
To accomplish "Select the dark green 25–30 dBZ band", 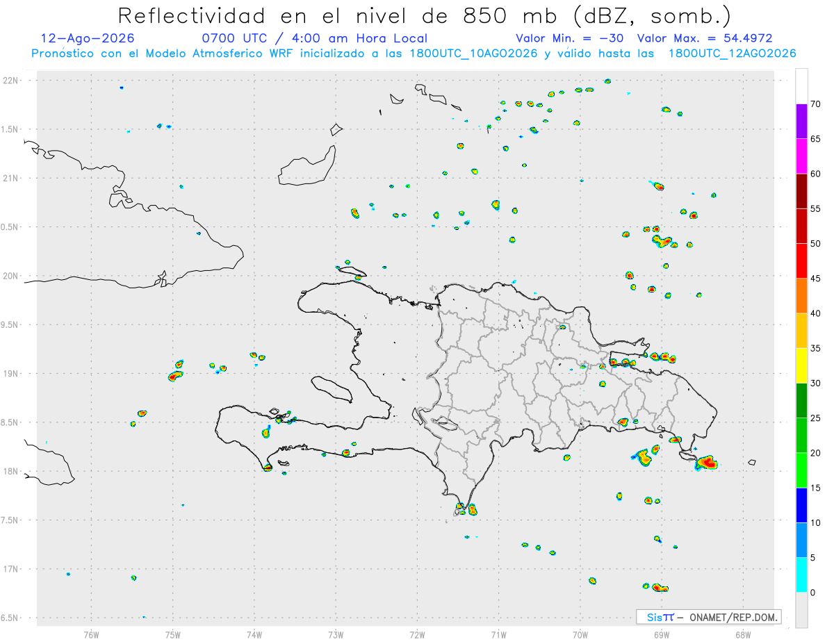I will (801, 400).
